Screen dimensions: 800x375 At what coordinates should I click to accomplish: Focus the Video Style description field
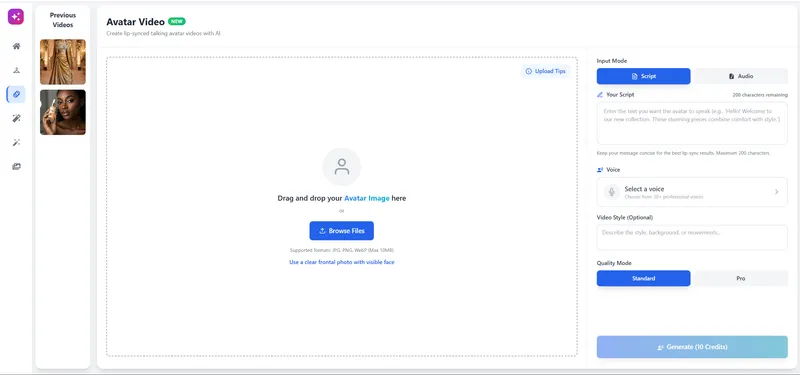692,237
